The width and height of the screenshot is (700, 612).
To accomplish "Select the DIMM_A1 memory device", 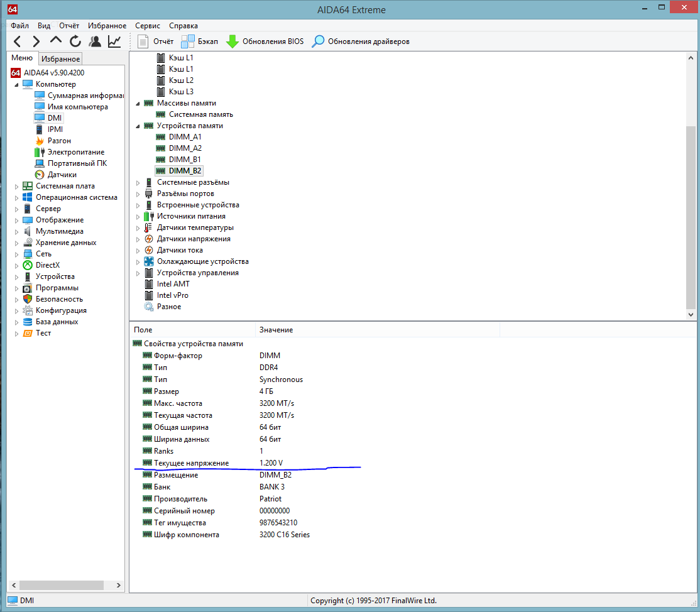I will 179,137.
